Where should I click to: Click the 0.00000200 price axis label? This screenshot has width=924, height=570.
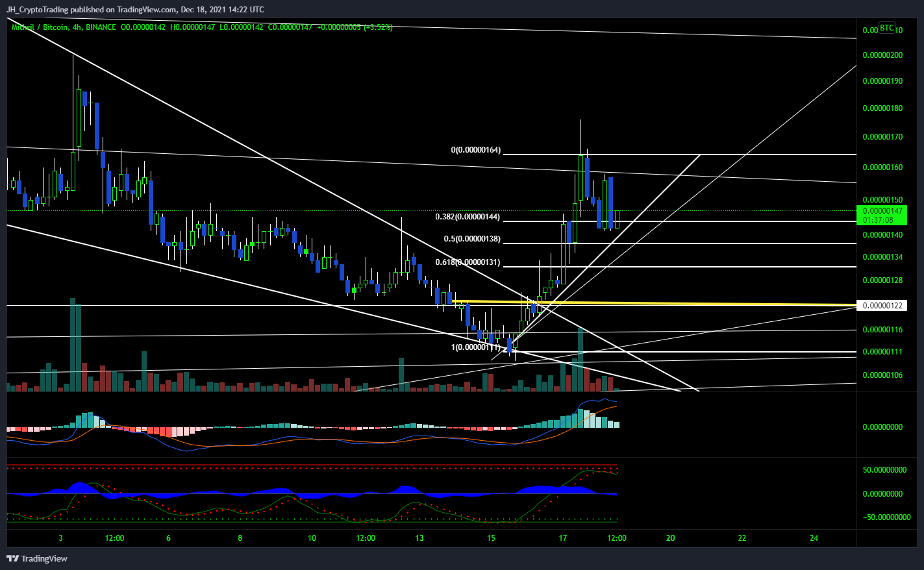point(882,55)
